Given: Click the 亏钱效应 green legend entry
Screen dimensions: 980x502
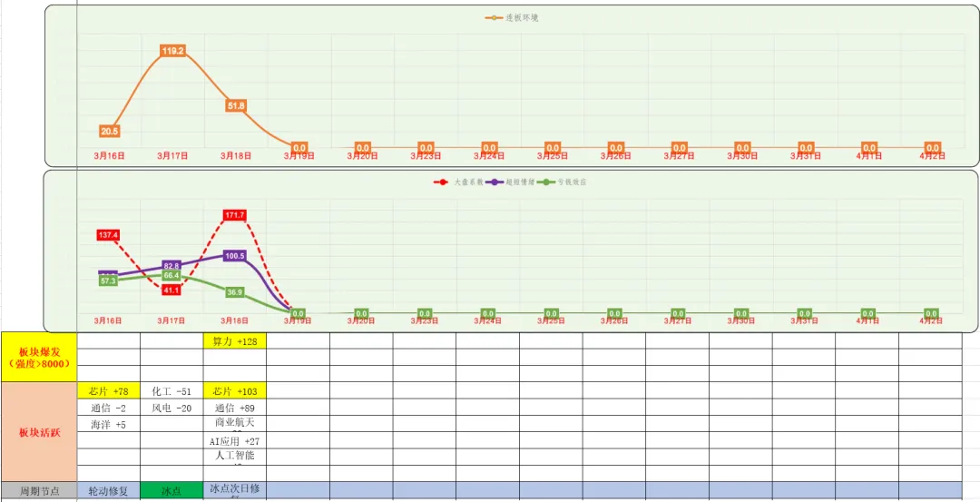Looking at the screenshot, I should tap(562, 182).
